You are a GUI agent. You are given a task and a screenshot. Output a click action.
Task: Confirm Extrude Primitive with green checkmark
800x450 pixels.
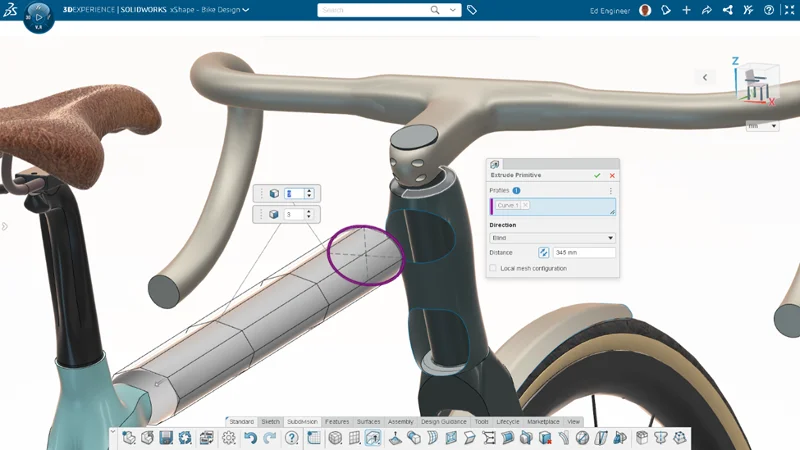tap(598, 175)
